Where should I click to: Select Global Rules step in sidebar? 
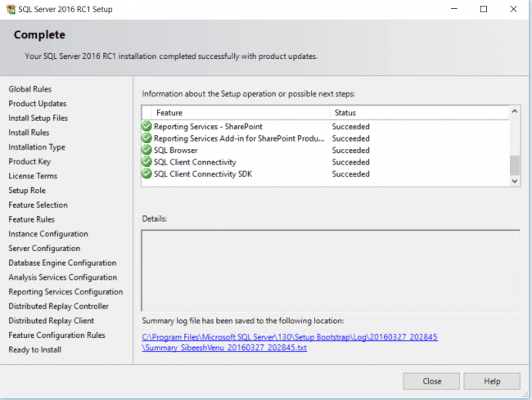coord(29,89)
